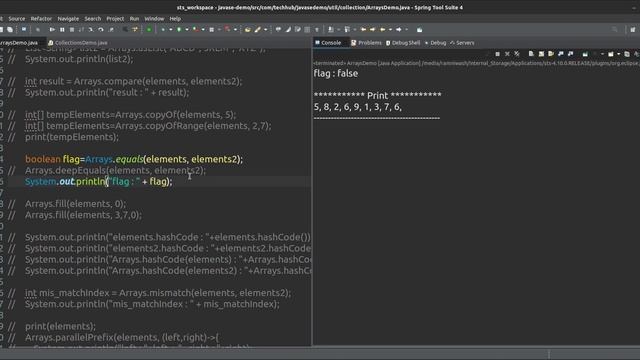Toggle Scroll Lock in the Console toolbar
Viewport: 640px width, 360px height.
tap(541, 54)
